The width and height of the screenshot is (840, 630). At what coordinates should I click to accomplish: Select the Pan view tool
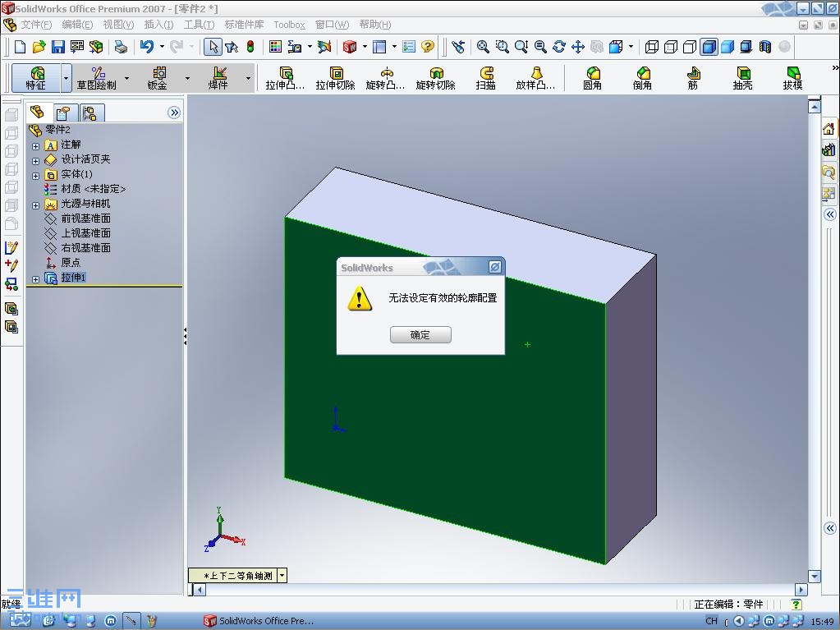tap(577, 47)
